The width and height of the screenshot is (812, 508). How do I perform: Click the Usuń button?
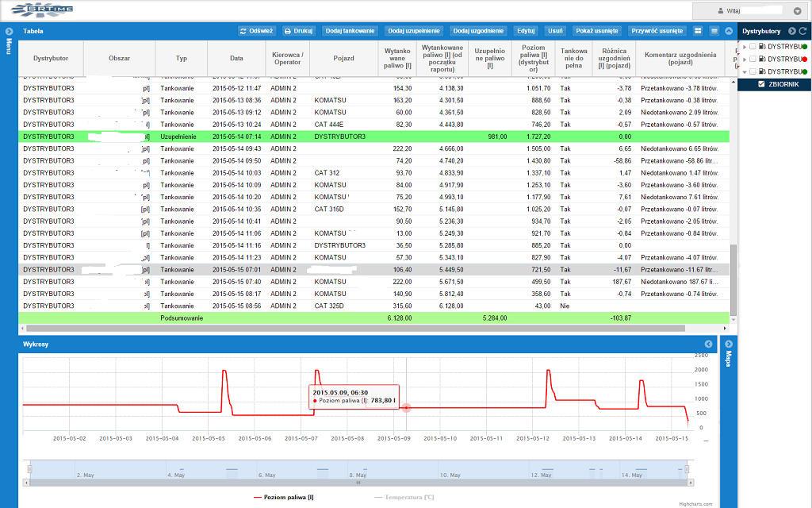[x=555, y=31]
